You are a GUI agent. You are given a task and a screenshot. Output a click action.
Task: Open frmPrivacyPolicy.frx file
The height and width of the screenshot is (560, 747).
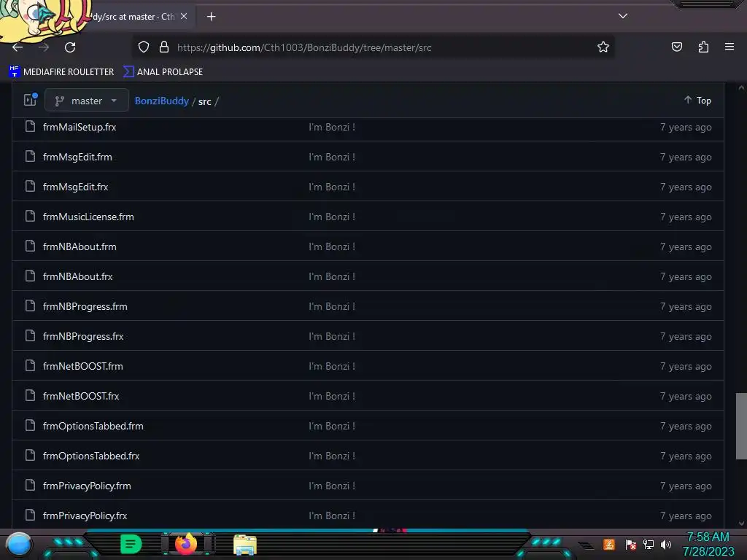tap(85, 516)
